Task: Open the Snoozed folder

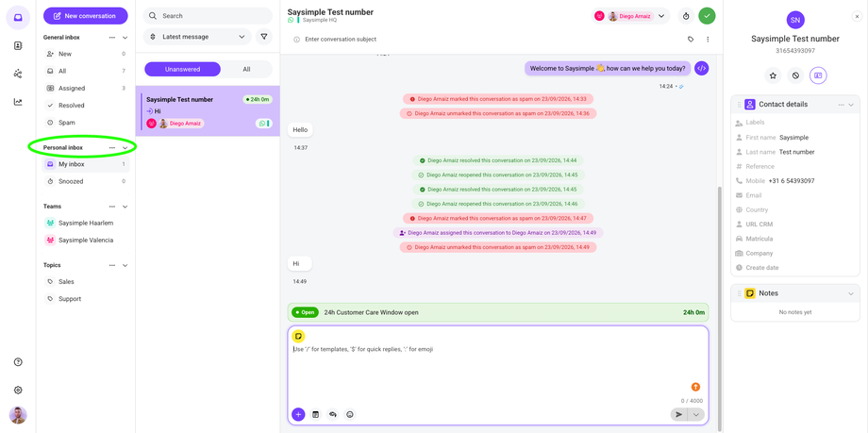Action: (86, 181)
